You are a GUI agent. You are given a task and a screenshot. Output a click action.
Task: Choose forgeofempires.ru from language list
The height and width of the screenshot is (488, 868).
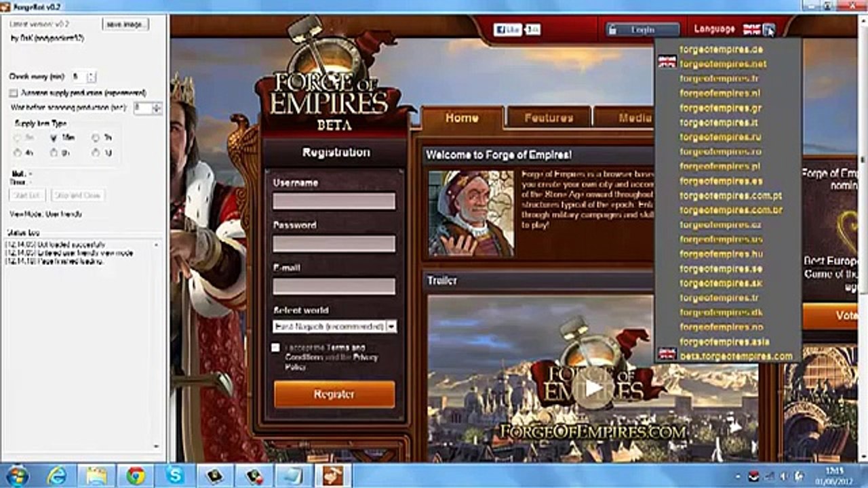coord(720,137)
